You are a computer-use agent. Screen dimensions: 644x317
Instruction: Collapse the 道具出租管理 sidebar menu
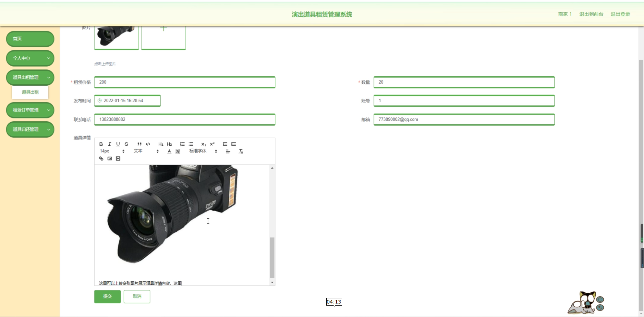point(30,77)
